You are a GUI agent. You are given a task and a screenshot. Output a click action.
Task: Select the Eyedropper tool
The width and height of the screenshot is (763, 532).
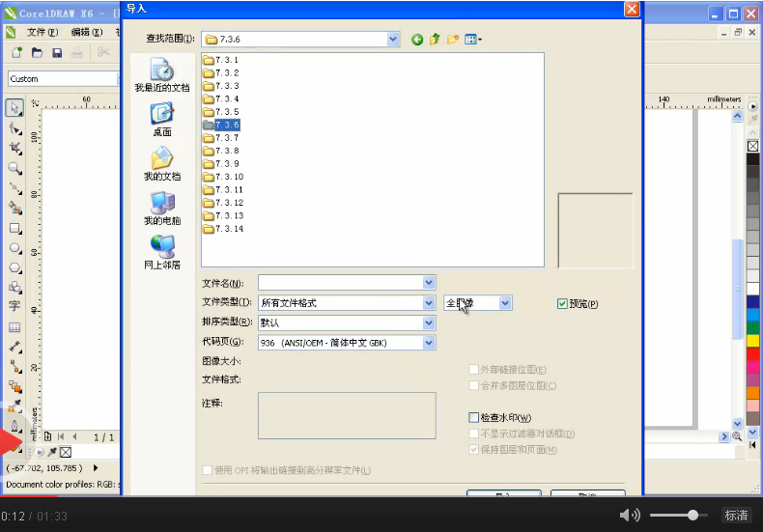point(14,406)
